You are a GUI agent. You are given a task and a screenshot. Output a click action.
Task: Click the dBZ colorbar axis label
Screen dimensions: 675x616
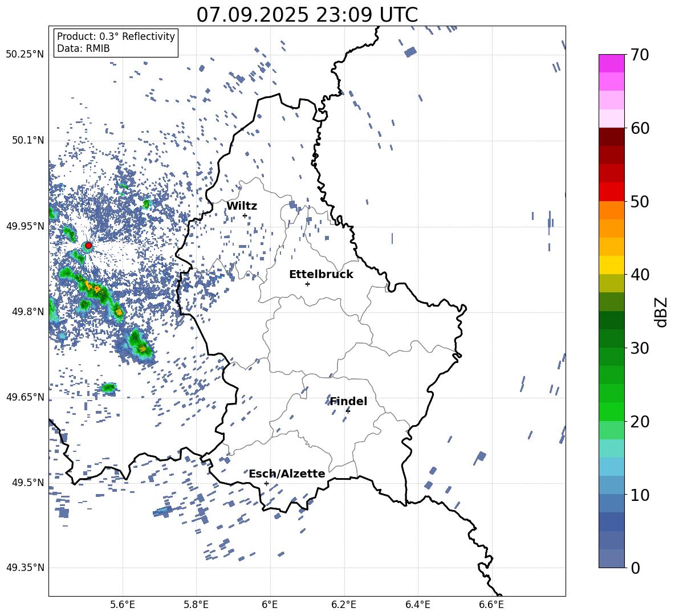[661, 312]
